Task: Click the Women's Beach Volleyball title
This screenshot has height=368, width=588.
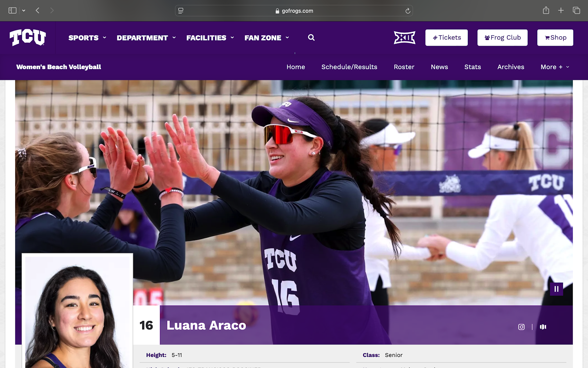Action: [x=59, y=67]
